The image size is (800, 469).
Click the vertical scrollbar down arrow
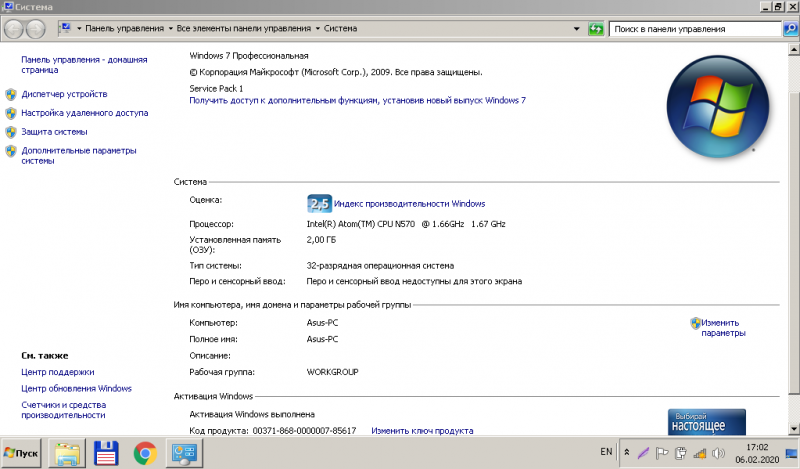(794, 429)
